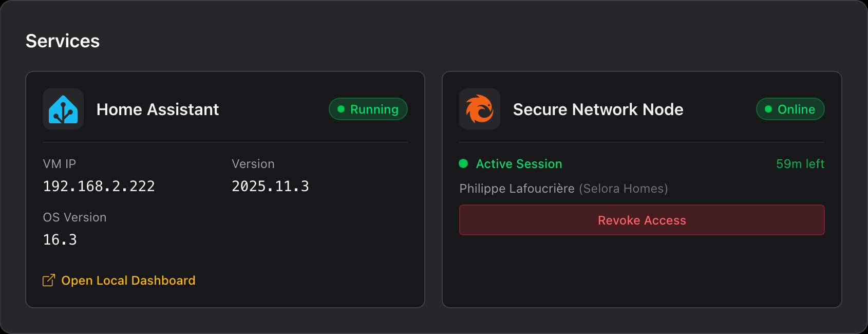Viewport: 868px width, 334px height.
Task: Click the OS Version label
Action: [x=75, y=217]
